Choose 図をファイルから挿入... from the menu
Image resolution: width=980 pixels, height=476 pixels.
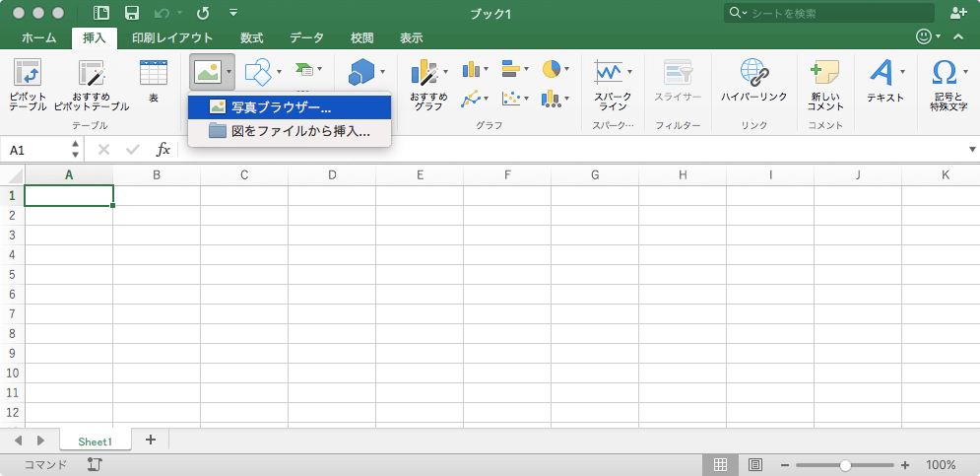pyautogui.click(x=290, y=131)
